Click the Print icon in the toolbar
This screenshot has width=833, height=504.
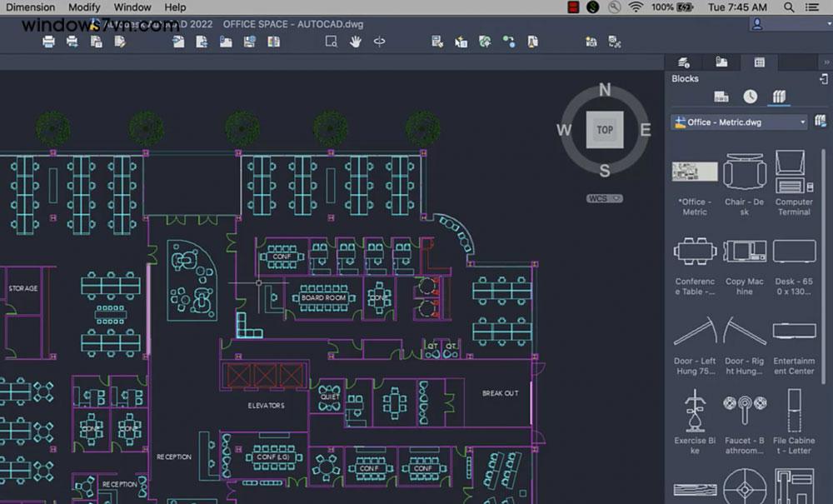[48, 42]
